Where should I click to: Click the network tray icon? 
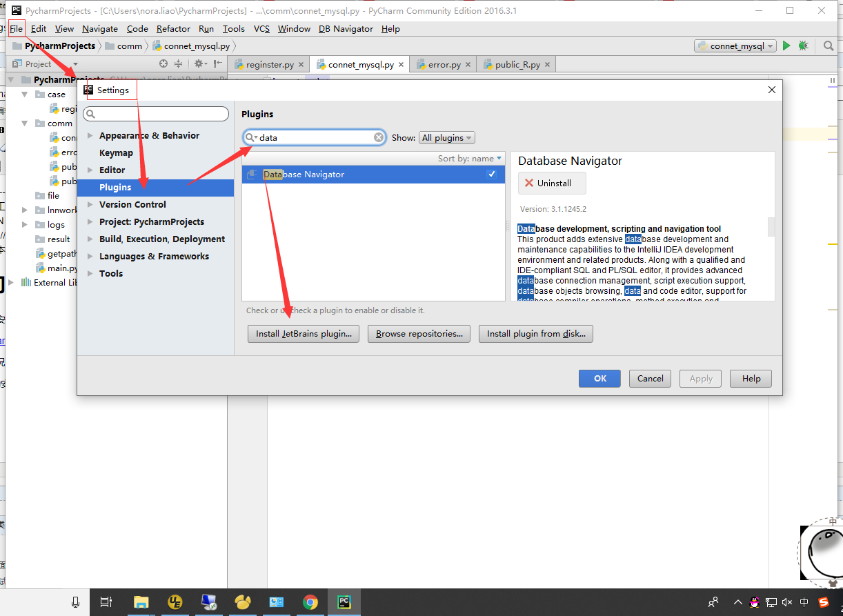click(771, 602)
